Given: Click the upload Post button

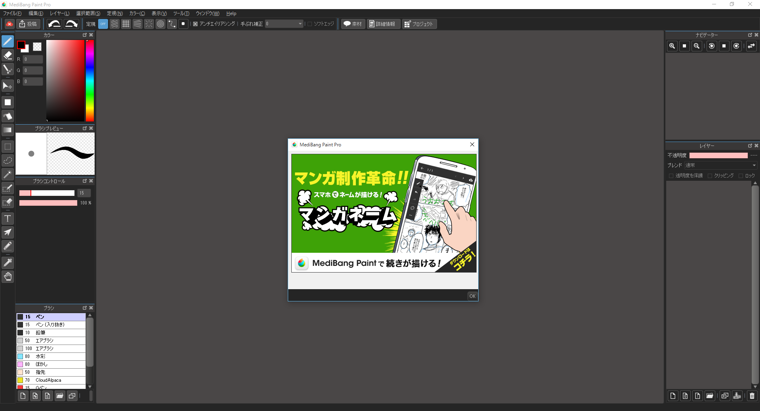Looking at the screenshot, I should pyautogui.click(x=28, y=24).
